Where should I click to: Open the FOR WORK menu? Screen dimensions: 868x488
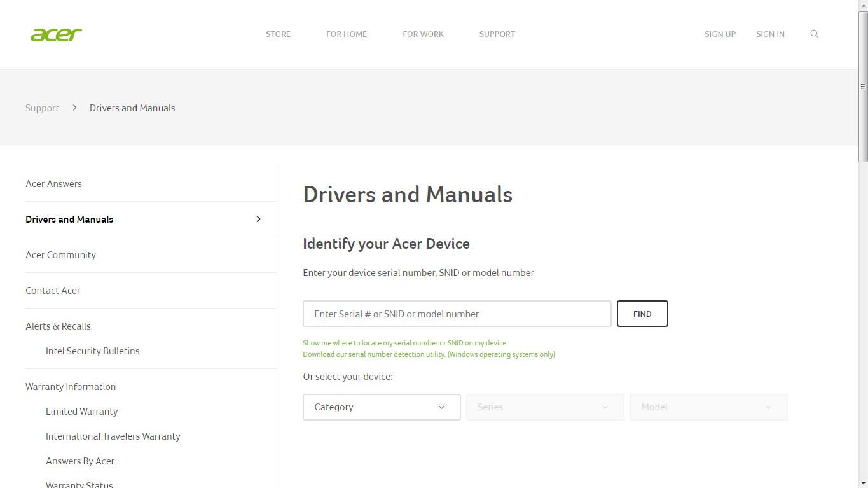pos(423,34)
